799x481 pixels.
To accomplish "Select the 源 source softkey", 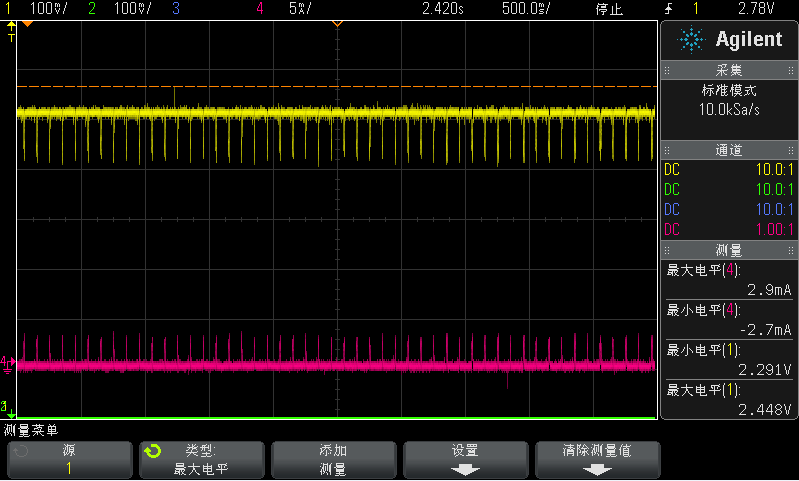I will click(70, 460).
